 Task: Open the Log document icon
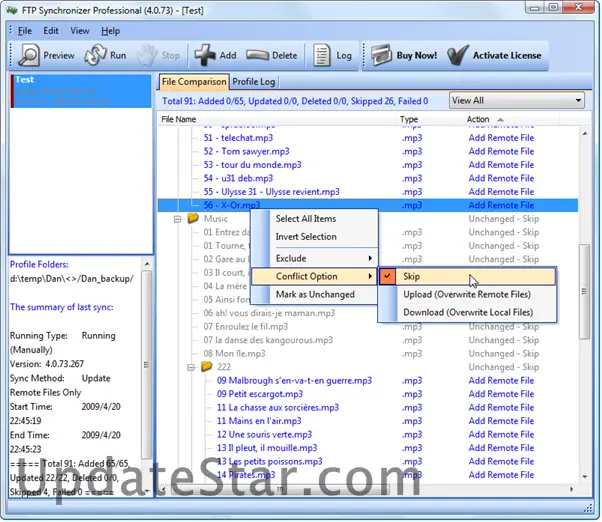[322, 56]
